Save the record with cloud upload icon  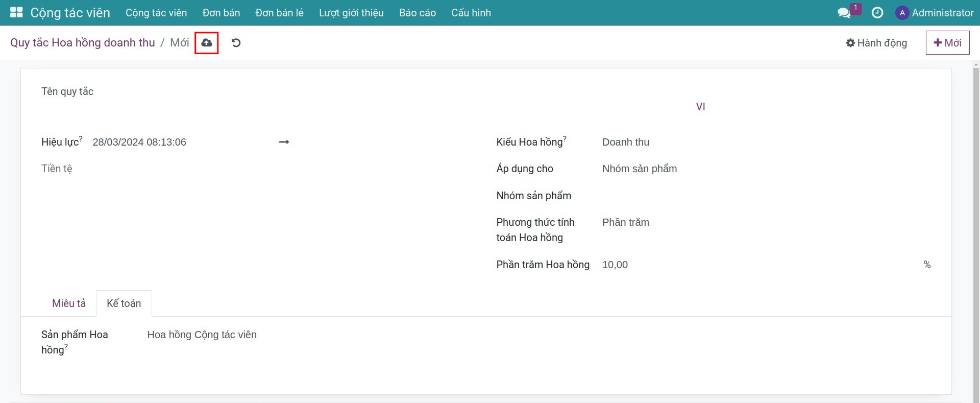tap(207, 43)
